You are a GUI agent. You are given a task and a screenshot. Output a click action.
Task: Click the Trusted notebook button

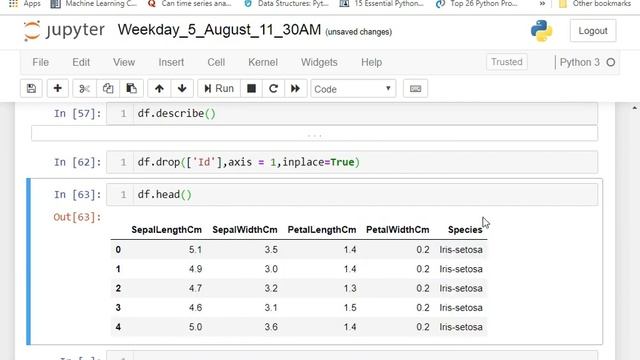(x=507, y=62)
